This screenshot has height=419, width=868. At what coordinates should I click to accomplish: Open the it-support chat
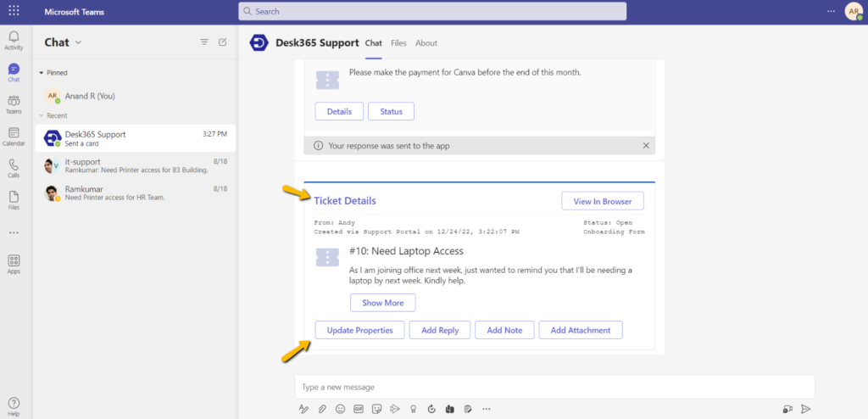(x=135, y=165)
